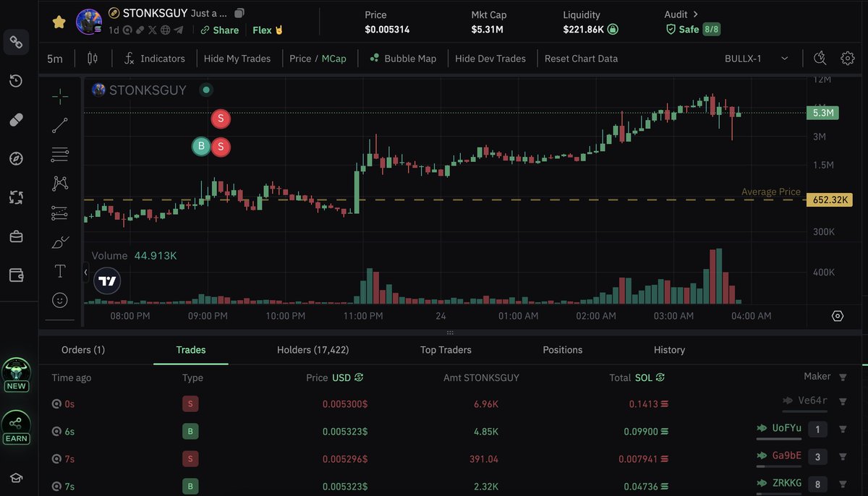Screen dimensions: 868x496
Task: Click the chart time-axis settings icon
Action: coord(838,316)
